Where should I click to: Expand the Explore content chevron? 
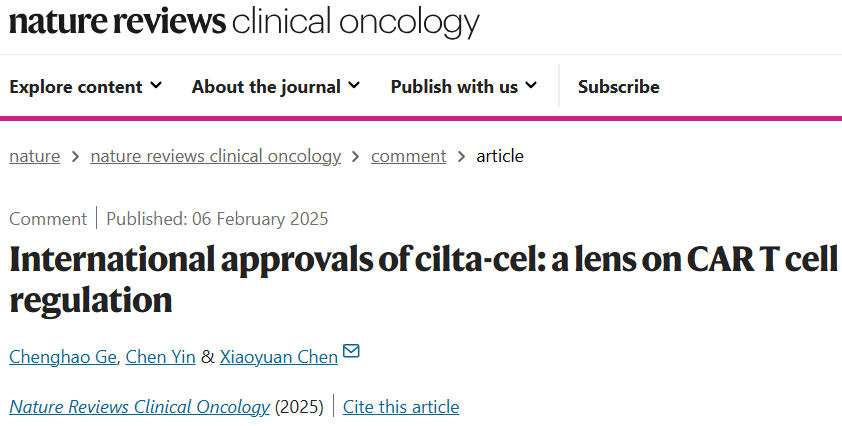[x=156, y=86]
